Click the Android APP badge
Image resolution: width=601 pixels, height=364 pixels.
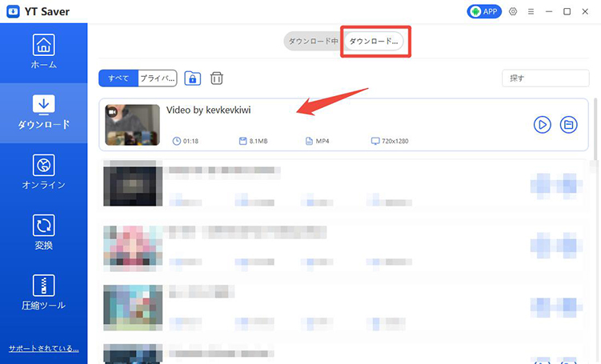(484, 11)
